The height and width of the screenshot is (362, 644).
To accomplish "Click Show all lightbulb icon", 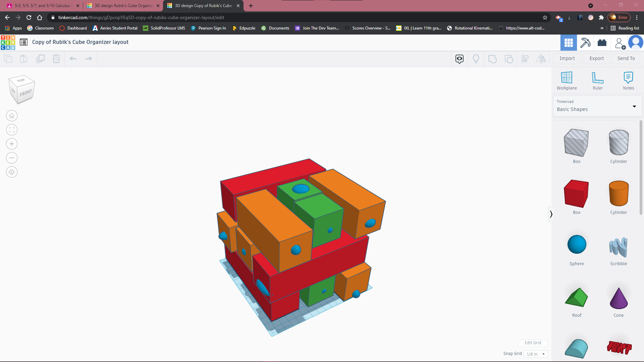I will [x=476, y=59].
